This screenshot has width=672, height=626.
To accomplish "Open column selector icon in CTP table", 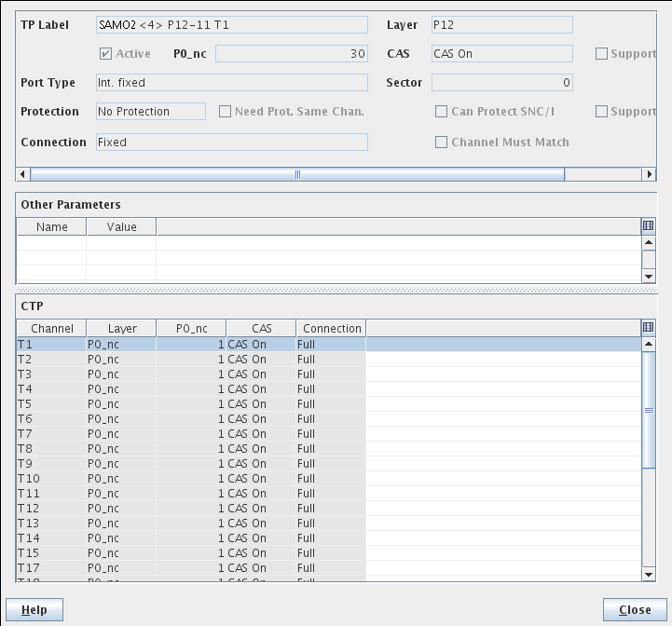I will click(x=649, y=328).
